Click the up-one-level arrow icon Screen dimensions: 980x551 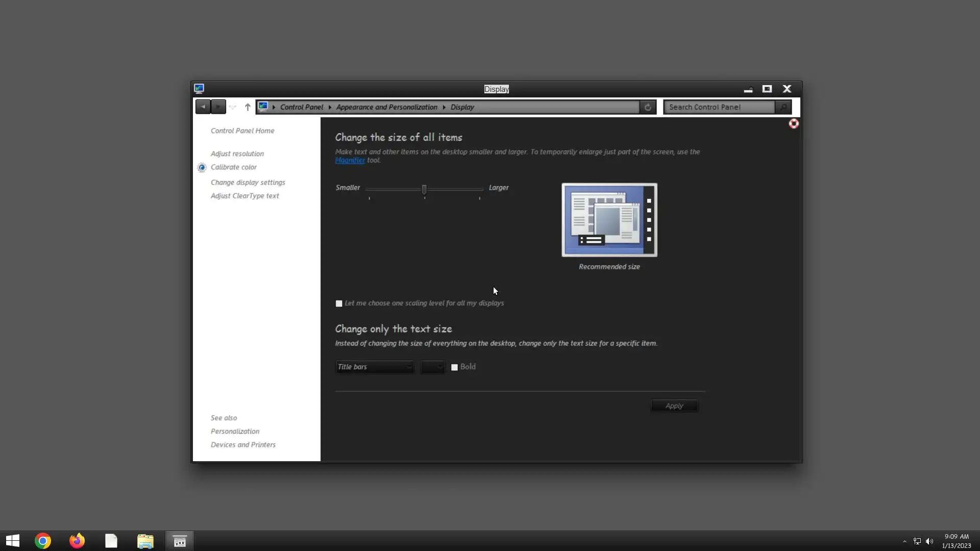(248, 107)
